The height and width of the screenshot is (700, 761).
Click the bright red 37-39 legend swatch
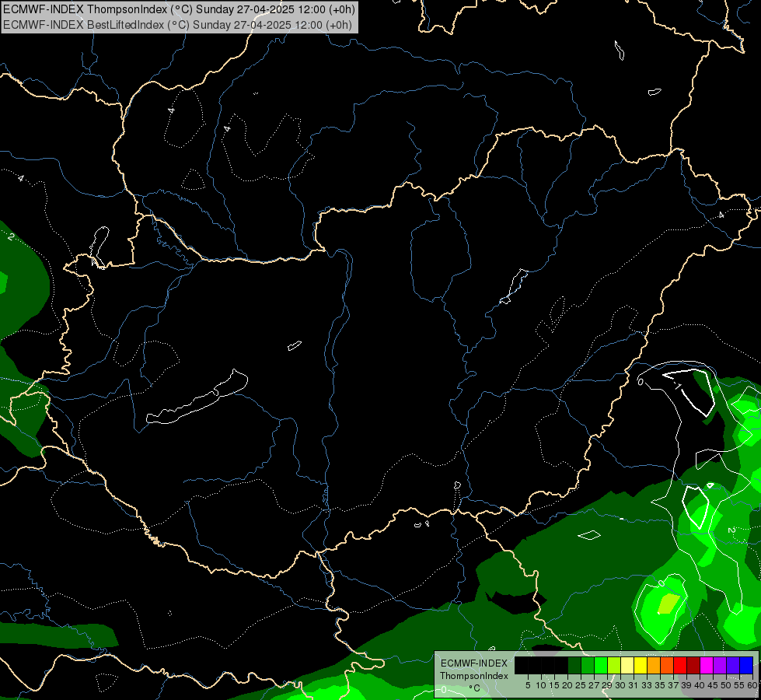tap(680, 665)
